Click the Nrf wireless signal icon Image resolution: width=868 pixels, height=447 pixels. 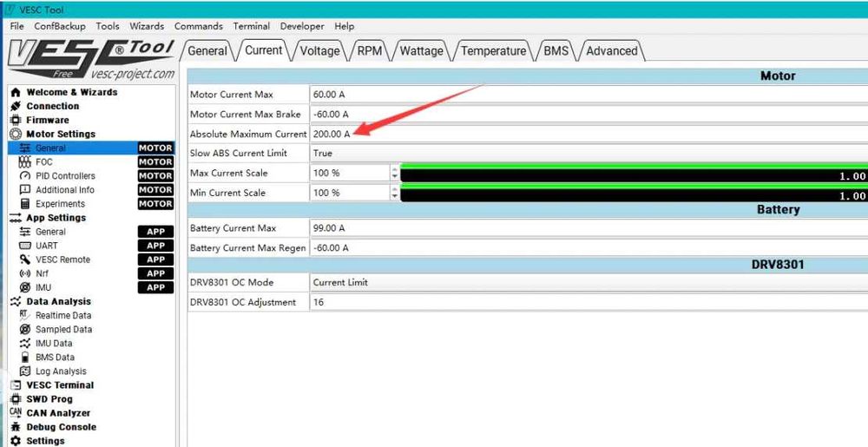(x=25, y=273)
